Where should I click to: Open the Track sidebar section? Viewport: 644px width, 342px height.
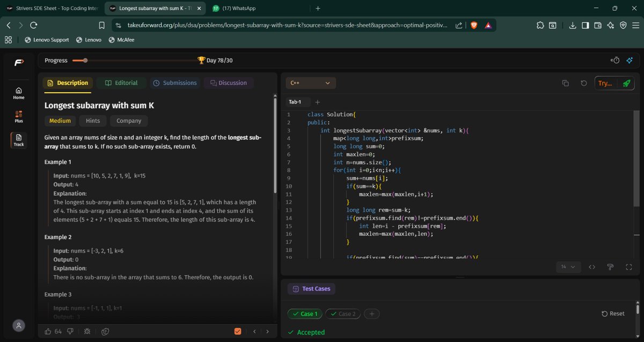(19, 140)
